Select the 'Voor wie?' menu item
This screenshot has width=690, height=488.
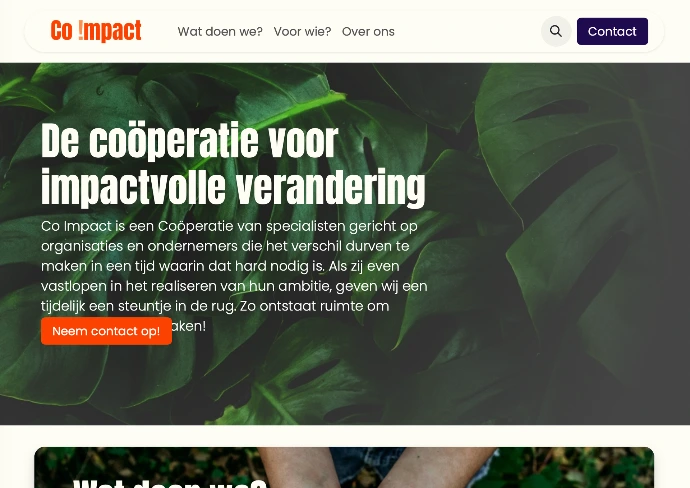click(x=302, y=32)
